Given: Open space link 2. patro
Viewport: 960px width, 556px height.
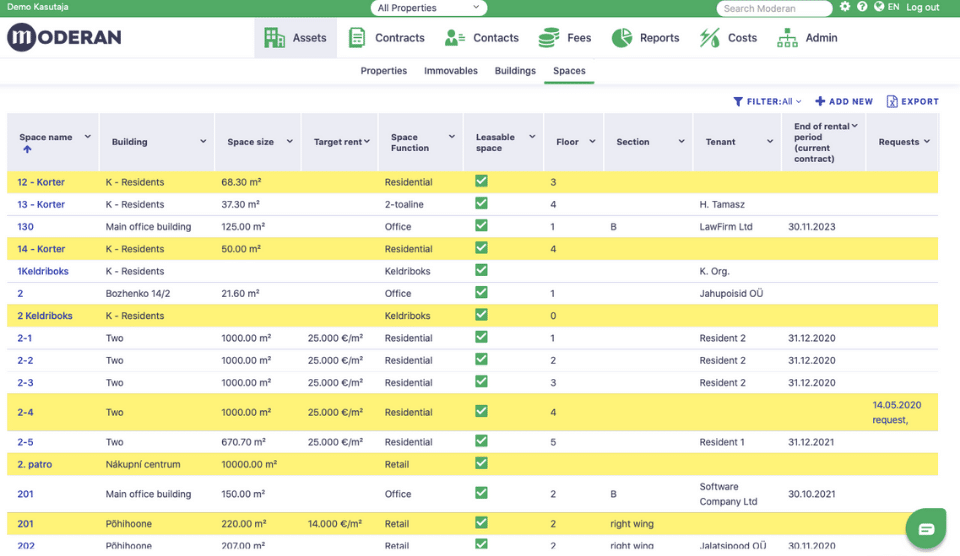Looking at the screenshot, I should (x=34, y=464).
